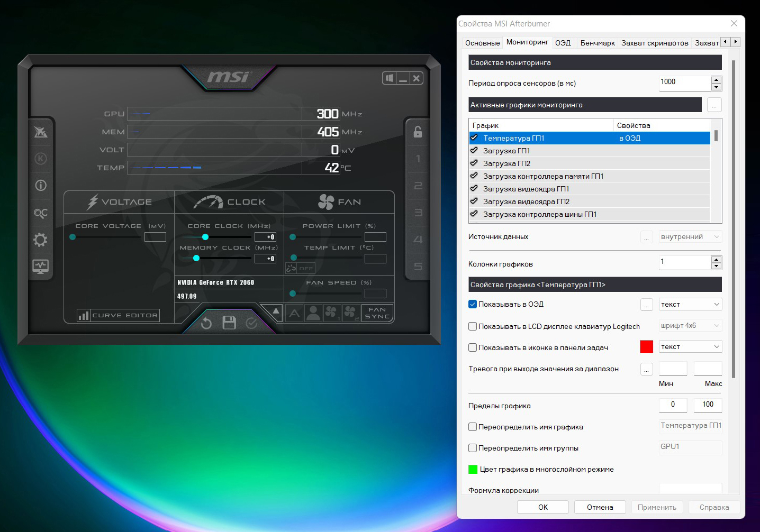The height and width of the screenshot is (532, 760).
Task: Switch to the Мониторинг tab
Action: [x=527, y=42]
